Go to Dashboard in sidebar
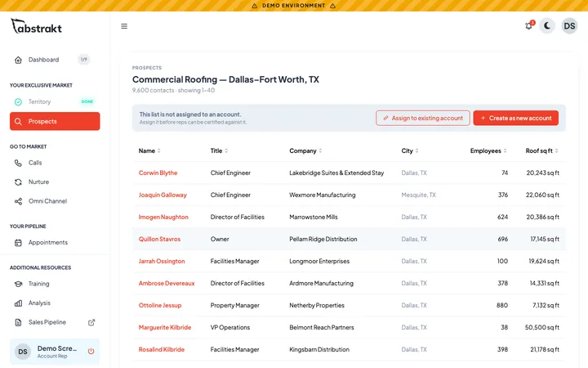 pyautogui.click(x=55, y=60)
